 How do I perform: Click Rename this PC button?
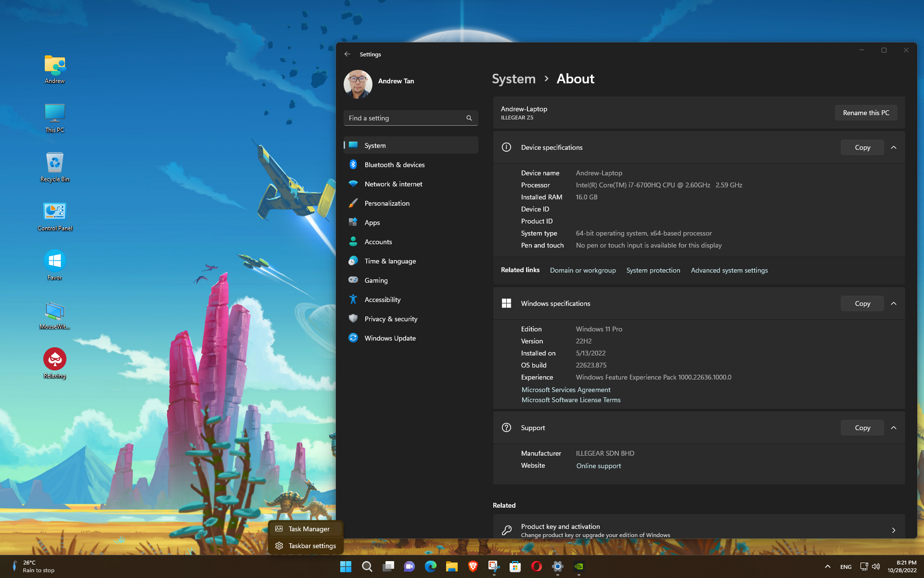[866, 113]
